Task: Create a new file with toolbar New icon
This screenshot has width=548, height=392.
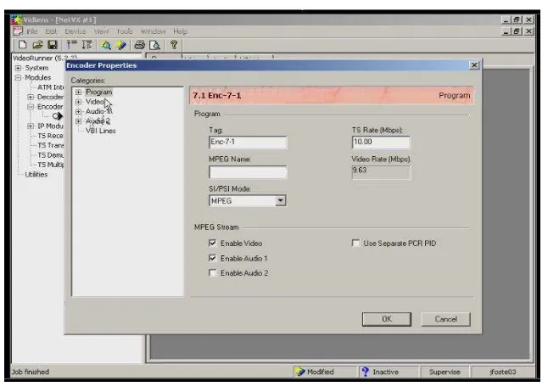Action: [x=22, y=45]
